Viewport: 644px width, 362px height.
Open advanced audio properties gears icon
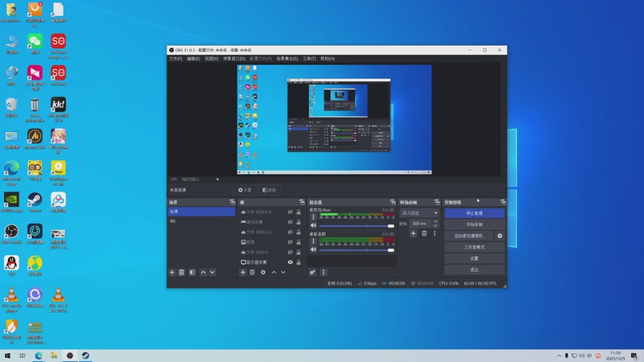pyautogui.click(x=312, y=272)
